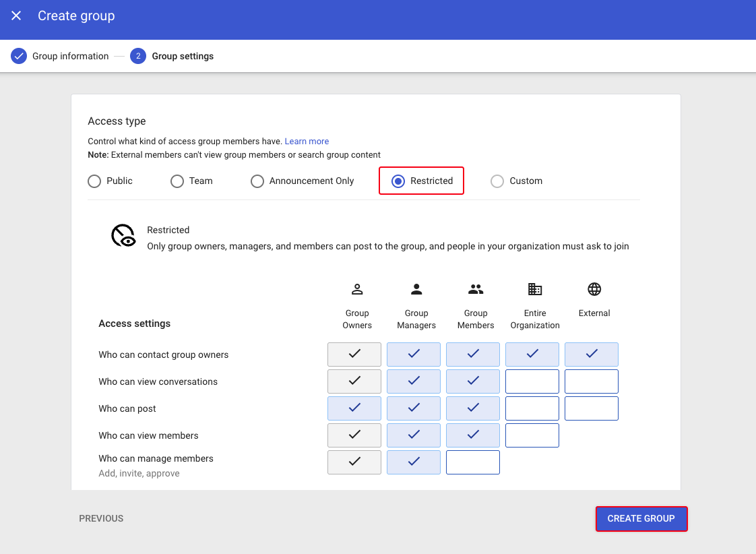756x554 pixels.
Task: Toggle who can post for Group Members
Action: click(x=473, y=408)
